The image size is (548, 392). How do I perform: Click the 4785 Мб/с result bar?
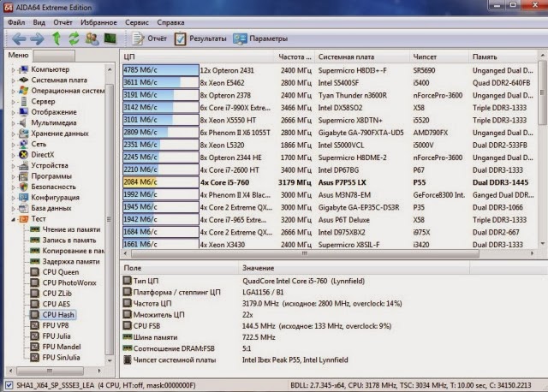click(161, 70)
